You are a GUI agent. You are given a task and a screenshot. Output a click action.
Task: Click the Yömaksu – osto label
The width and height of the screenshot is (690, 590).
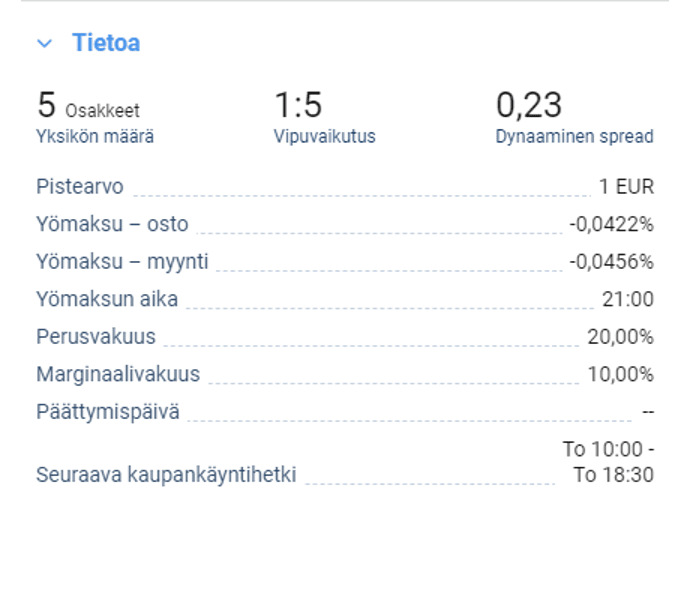pyautogui.click(x=112, y=224)
